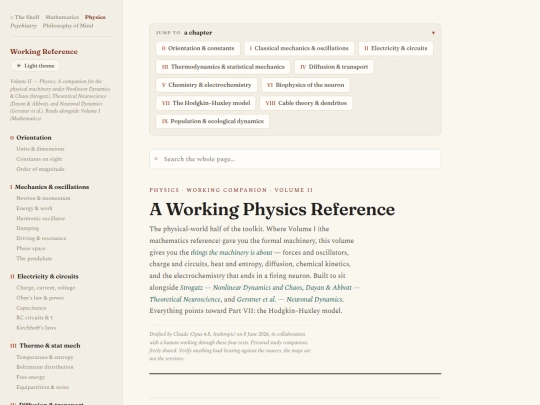Go to The pendulum subsection
This screenshot has height=405, width=540.
point(34,259)
